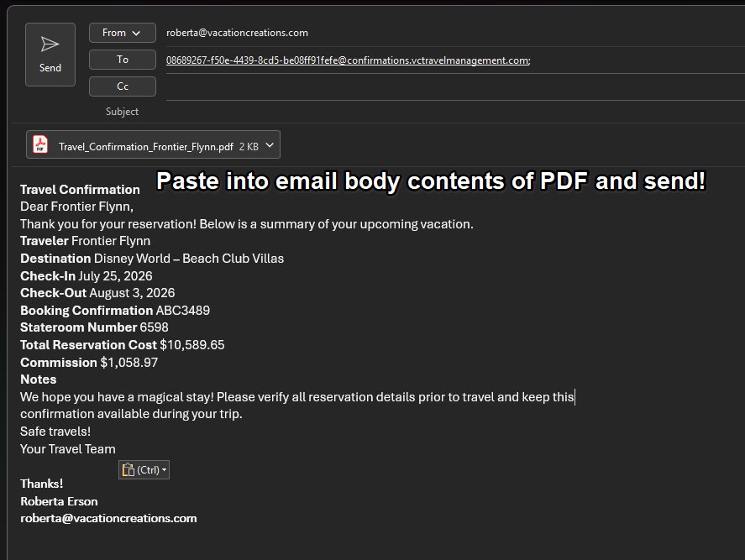The height and width of the screenshot is (560, 745).
Task: Click the paper plane send icon
Action: coord(50,44)
